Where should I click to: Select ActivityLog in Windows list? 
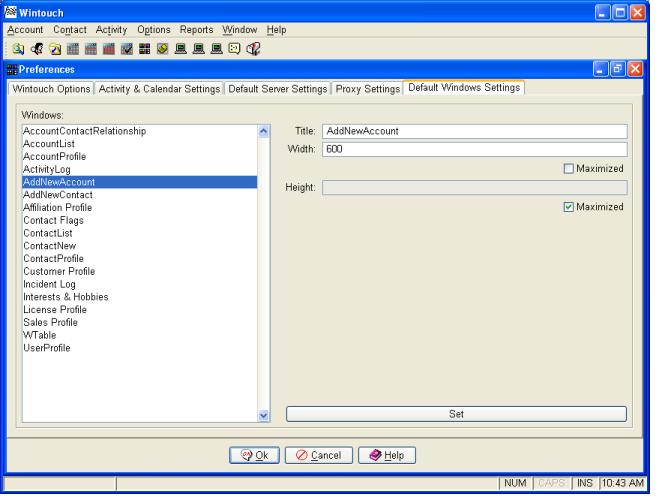139,169
